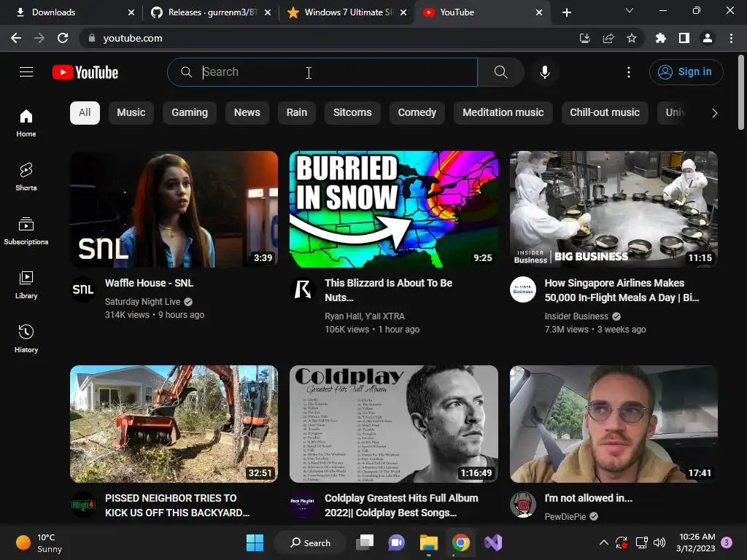Open the Waffle House - SNL video title
The width and height of the screenshot is (747, 560).
(x=149, y=283)
